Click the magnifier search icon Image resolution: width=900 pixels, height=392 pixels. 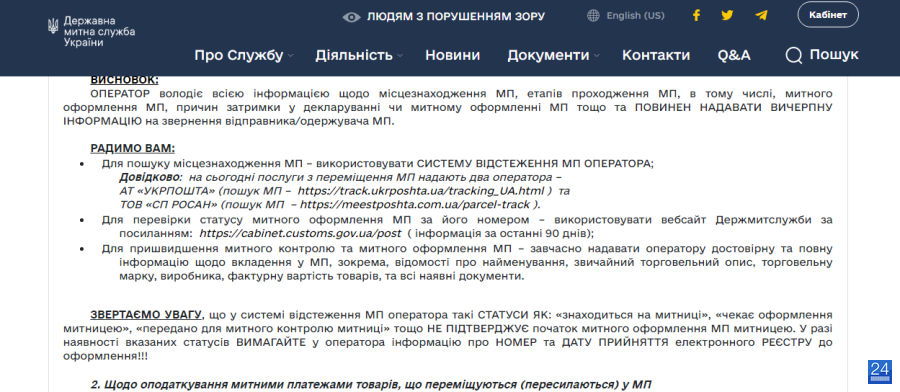pos(794,56)
